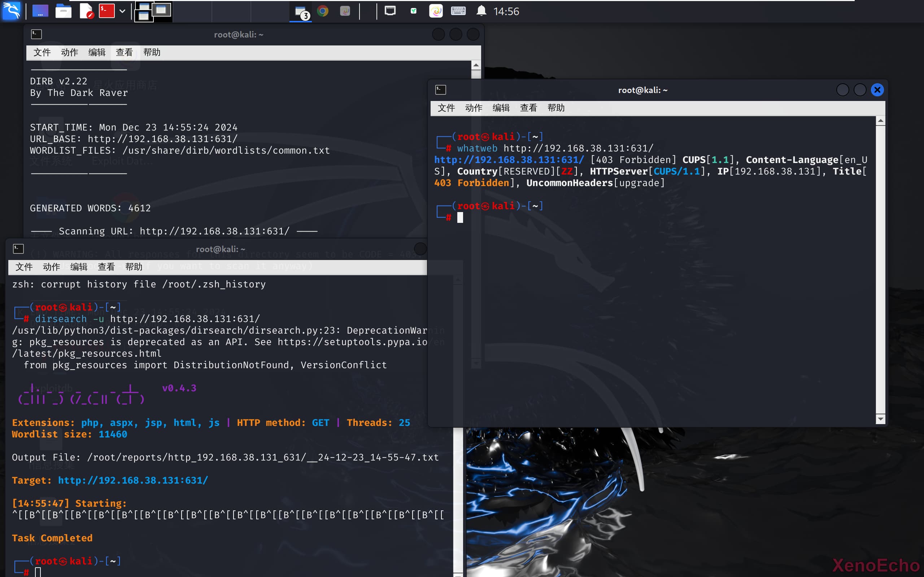Click the grouped terminal windows taskbar button
Screen dimensions: 924x577
pyautogui.click(x=301, y=12)
